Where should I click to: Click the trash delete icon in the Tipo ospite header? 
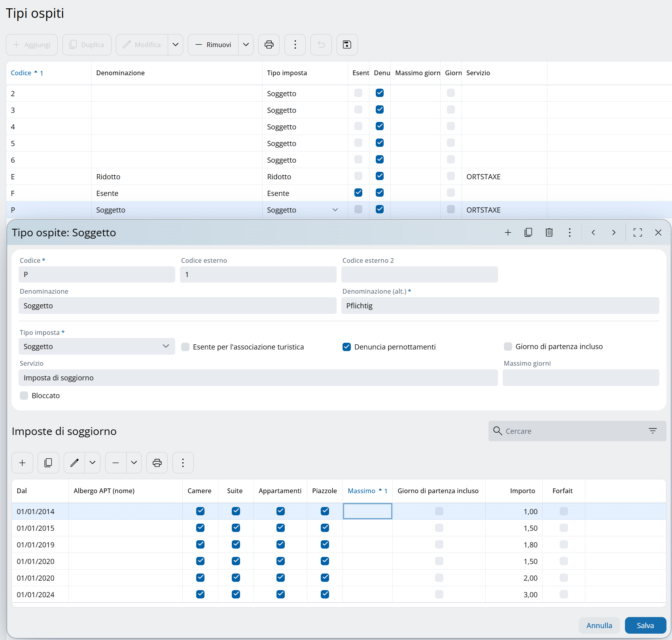point(549,232)
